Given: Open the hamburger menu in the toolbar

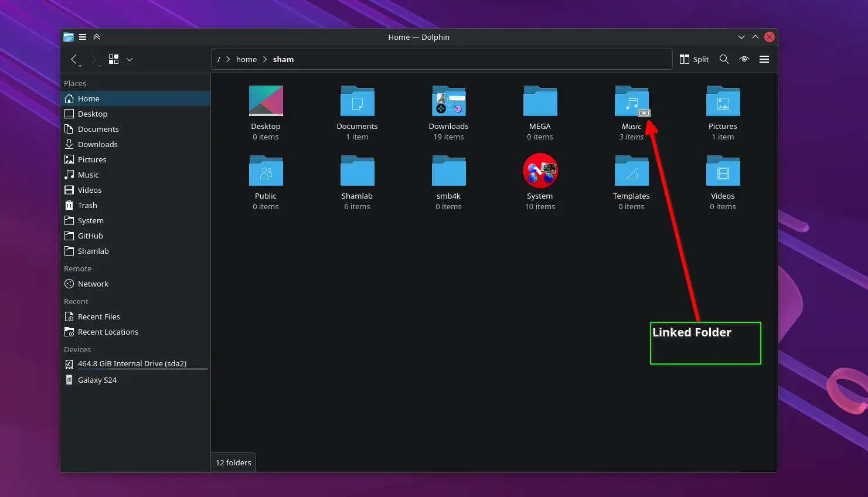Looking at the screenshot, I should tap(764, 59).
